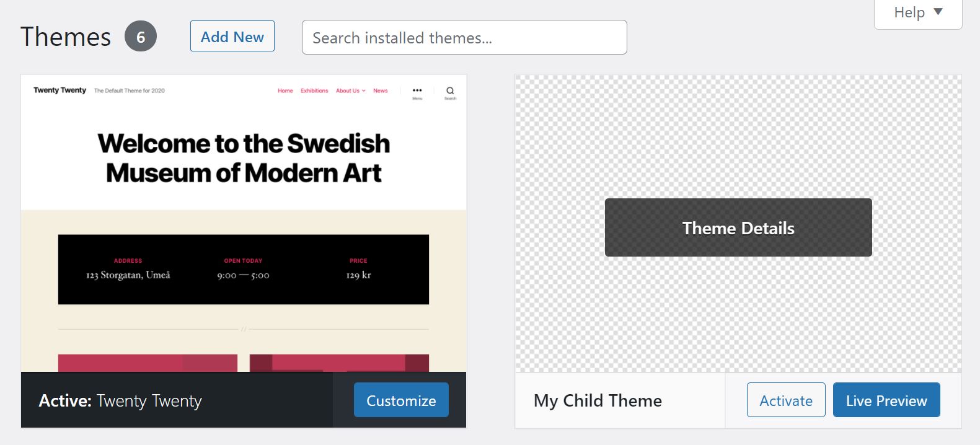The image size is (980, 445).
Task: Click the Twenty Twenty site title in preview
Action: pyautogui.click(x=60, y=90)
